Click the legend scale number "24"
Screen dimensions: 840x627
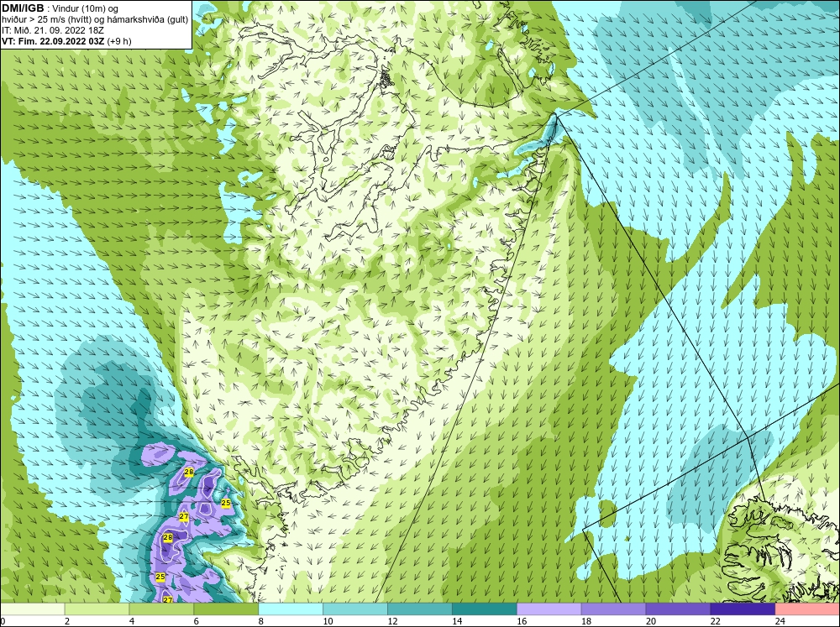pyautogui.click(x=780, y=621)
